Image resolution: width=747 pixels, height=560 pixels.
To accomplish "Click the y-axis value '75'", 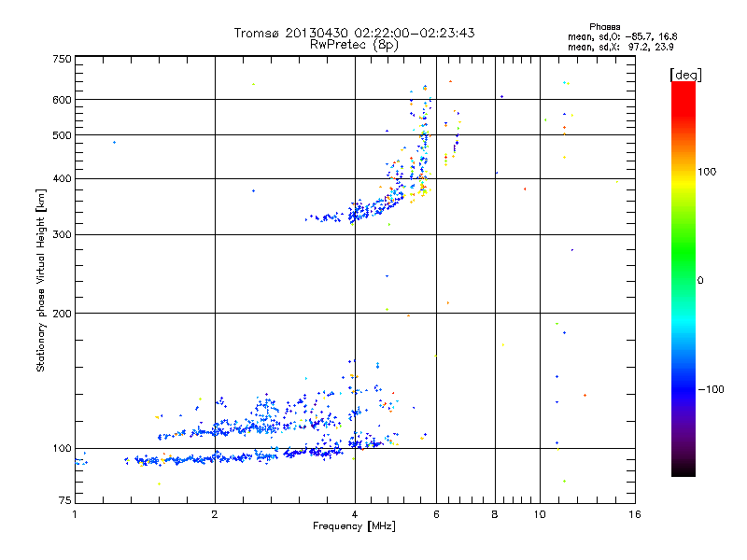I will pyautogui.click(x=65, y=500).
